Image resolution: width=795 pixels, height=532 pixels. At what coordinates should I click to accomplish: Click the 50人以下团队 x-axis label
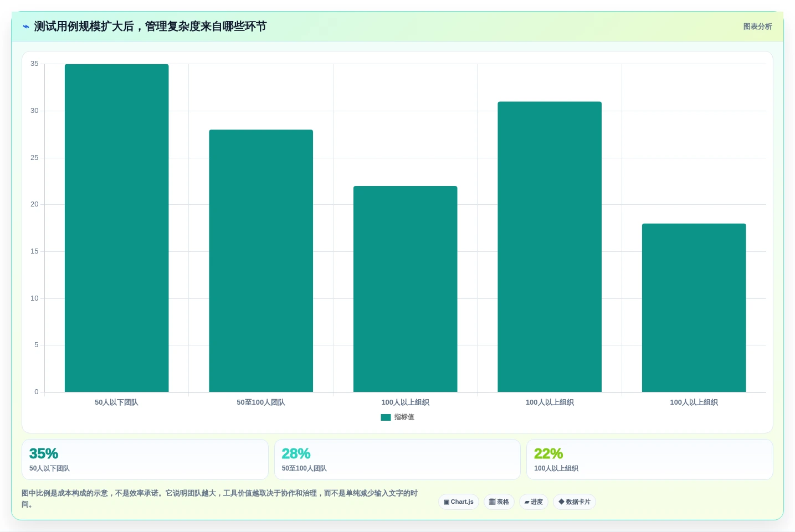[116, 402]
